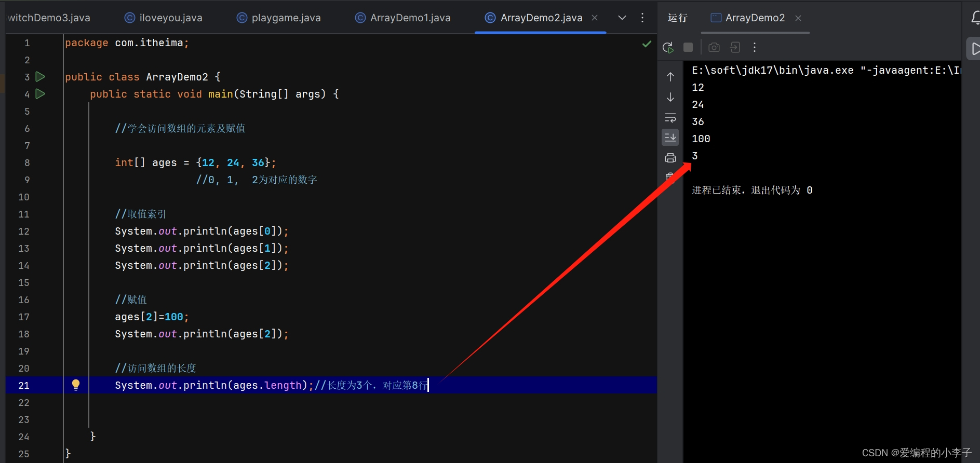Viewport: 980px width, 463px height.
Task: Switch to the witchDemo3.java tab
Action: (x=49, y=18)
